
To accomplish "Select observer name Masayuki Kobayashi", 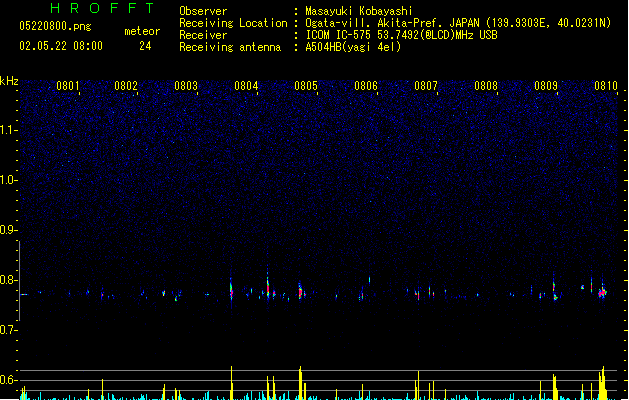I will [359, 11].
